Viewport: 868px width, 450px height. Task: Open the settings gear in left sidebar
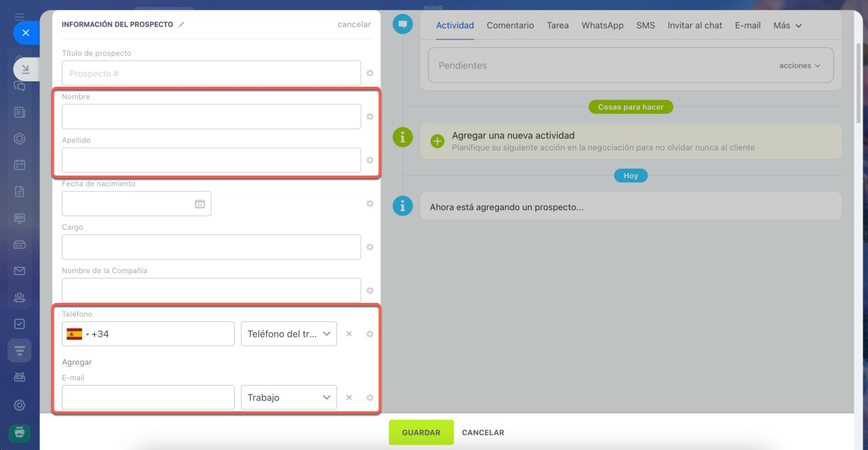click(x=20, y=405)
